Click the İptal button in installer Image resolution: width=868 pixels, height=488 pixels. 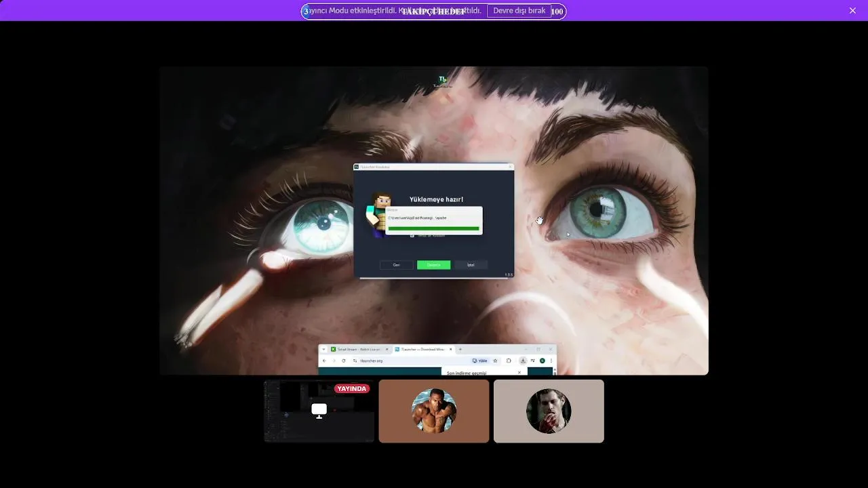pos(471,265)
